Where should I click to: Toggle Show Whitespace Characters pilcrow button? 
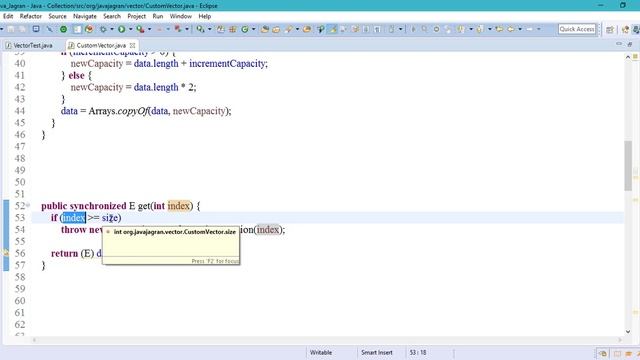tap(378, 29)
